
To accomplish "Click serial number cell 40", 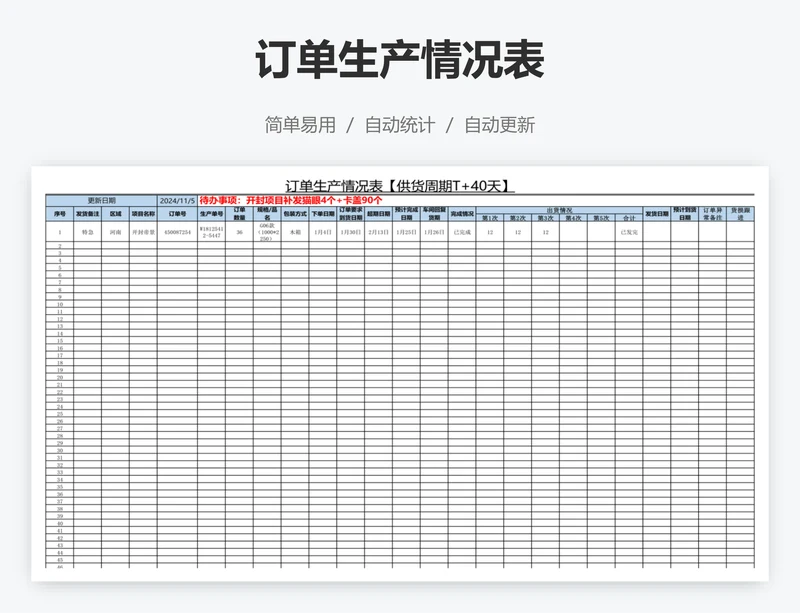I will (x=60, y=524).
